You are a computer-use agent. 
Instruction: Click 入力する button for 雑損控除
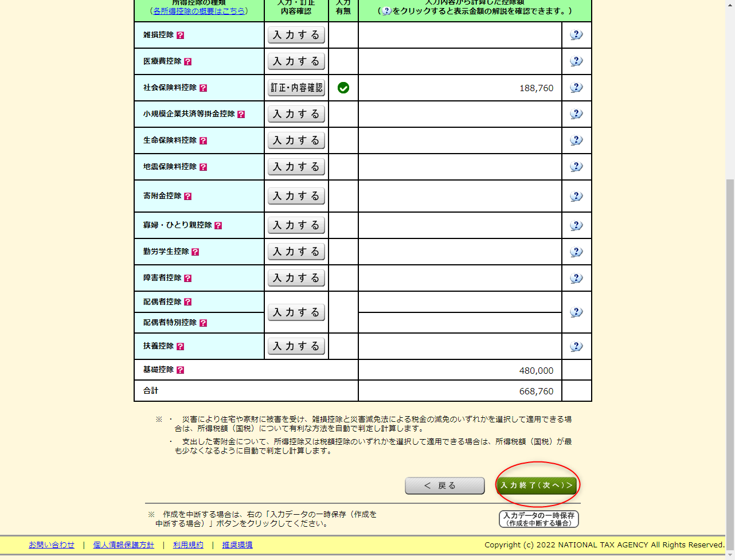[x=296, y=35]
